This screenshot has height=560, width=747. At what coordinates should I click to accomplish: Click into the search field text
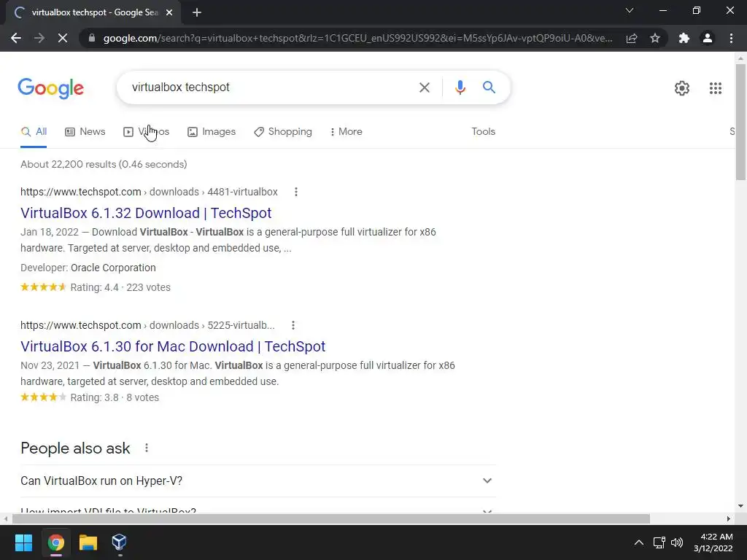(x=181, y=87)
